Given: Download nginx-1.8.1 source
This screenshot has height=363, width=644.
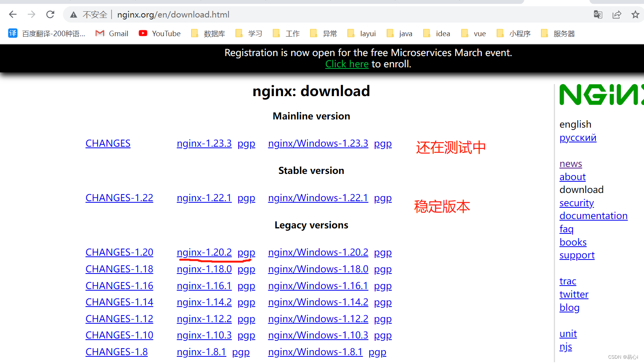Looking at the screenshot, I should 201,352.
